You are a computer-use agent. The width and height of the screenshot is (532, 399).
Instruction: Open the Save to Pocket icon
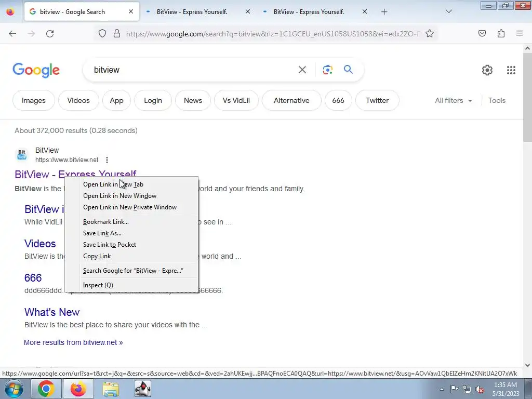[482, 33]
